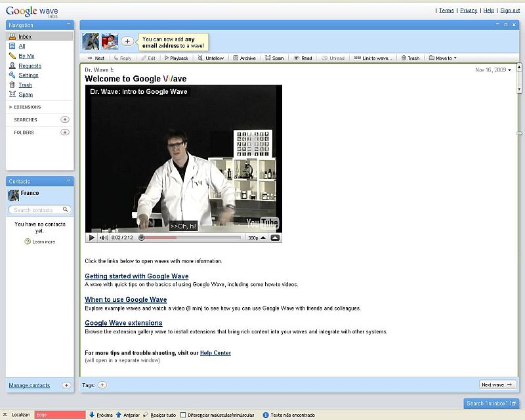The height and width of the screenshot is (420, 525).
Task: Mark the wave as Spam in toolbar
Action: coord(274,58)
